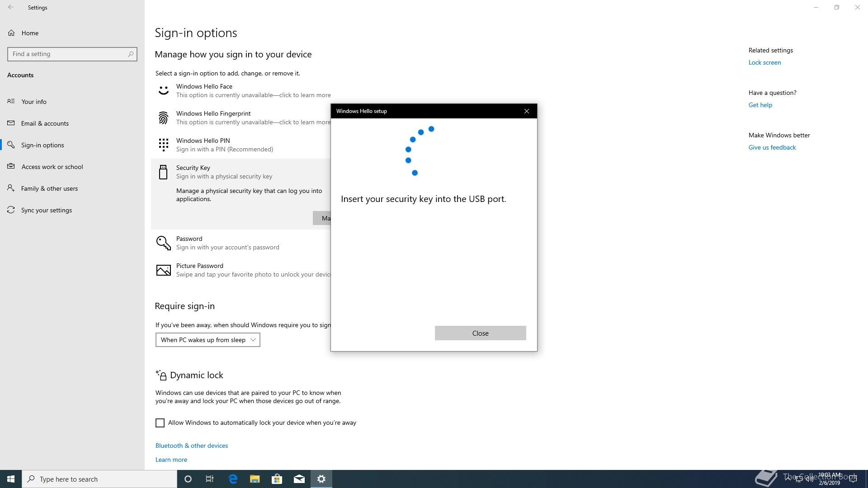Enable automatic lock when you're away

[x=160, y=423]
